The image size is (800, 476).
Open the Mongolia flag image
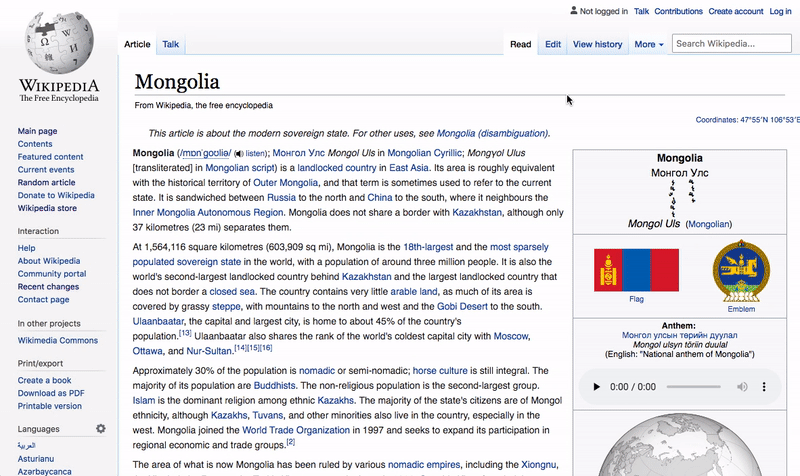[x=636, y=270]
